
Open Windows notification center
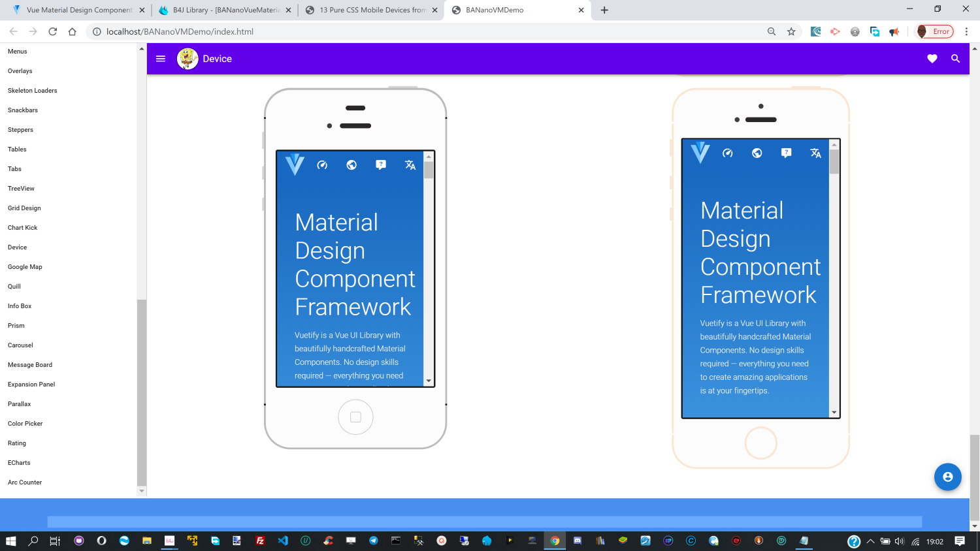pos(960,541)
